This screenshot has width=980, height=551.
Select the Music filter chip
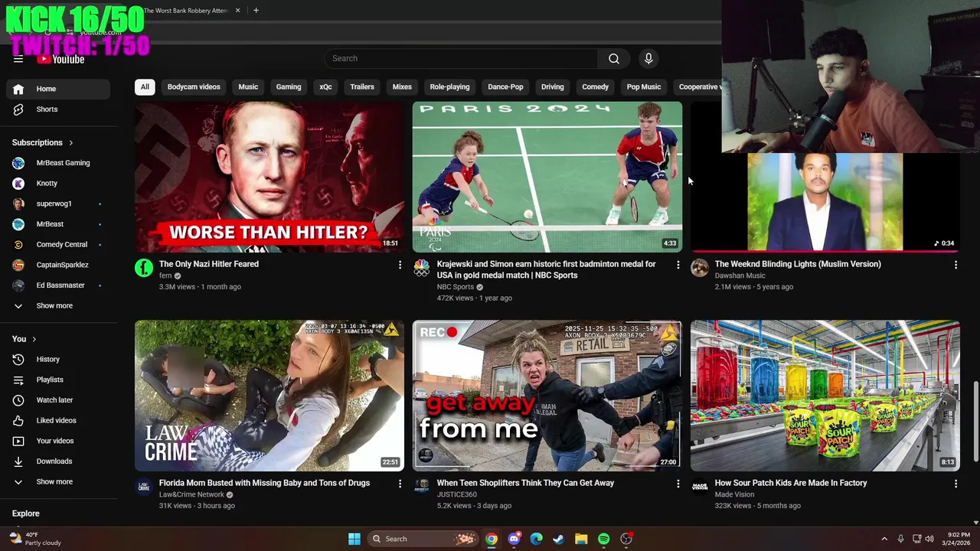(x=248, y=87)
